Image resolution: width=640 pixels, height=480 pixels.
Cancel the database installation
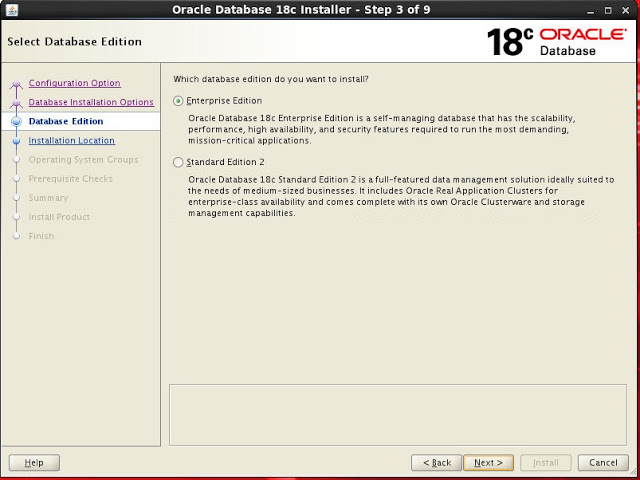point(603,463)
